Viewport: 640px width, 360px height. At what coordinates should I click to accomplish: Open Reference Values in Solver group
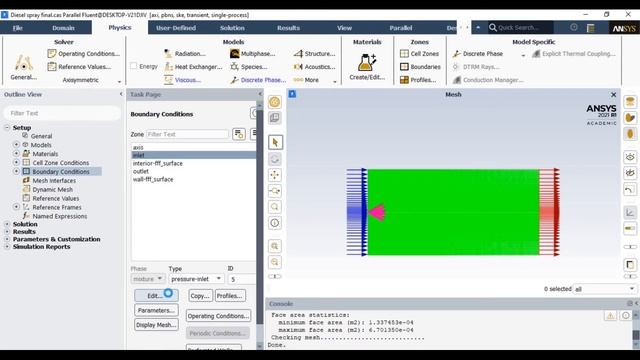79,67
